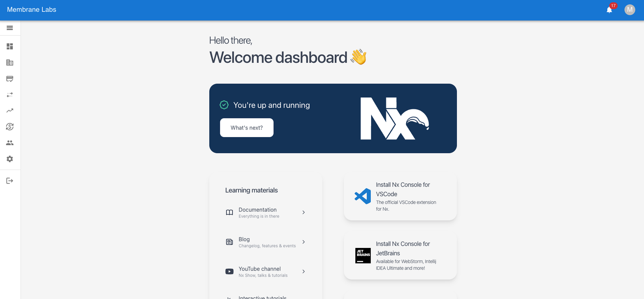644x299 pixels.
Task: Open Install Nx Console for VSCode card
Action: (400, 197)
